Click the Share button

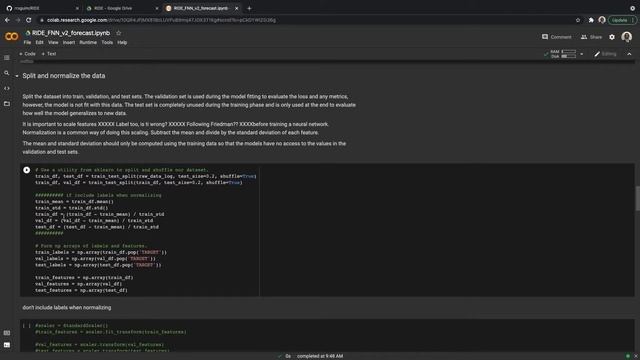(x=591, y=37)
